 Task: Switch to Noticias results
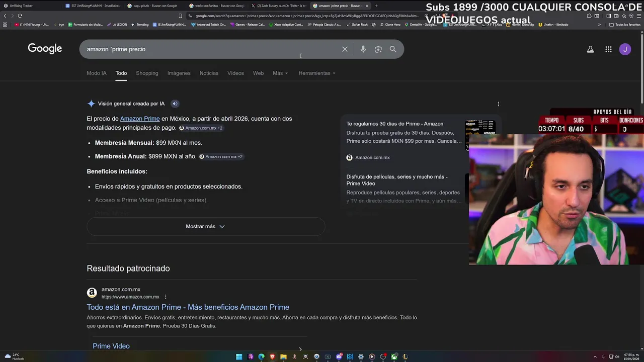click(x=209, y=73)
